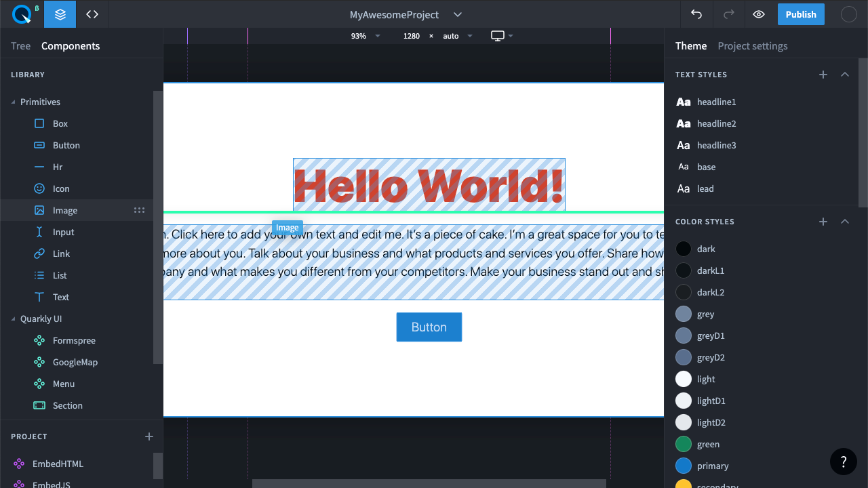The height and width of the screenshot is (488, 868).
Task: Pick the GoogleMap component
Action: pyautogui.click(x=75, y=362)
